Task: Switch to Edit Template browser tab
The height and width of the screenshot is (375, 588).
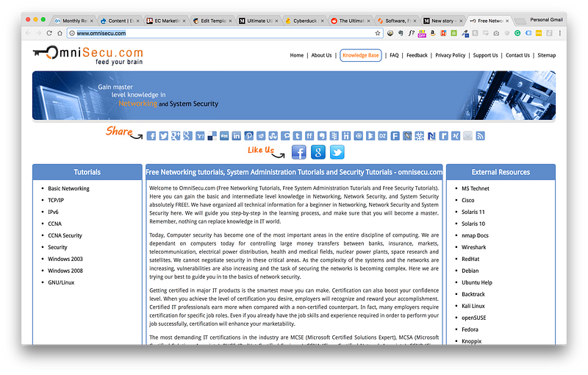Action: (x=212, y=21)
